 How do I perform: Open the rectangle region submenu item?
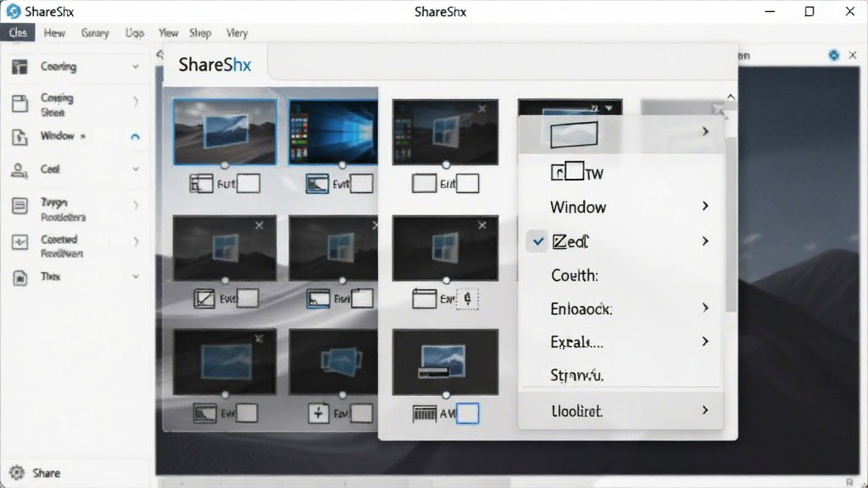tap(621, 133)
